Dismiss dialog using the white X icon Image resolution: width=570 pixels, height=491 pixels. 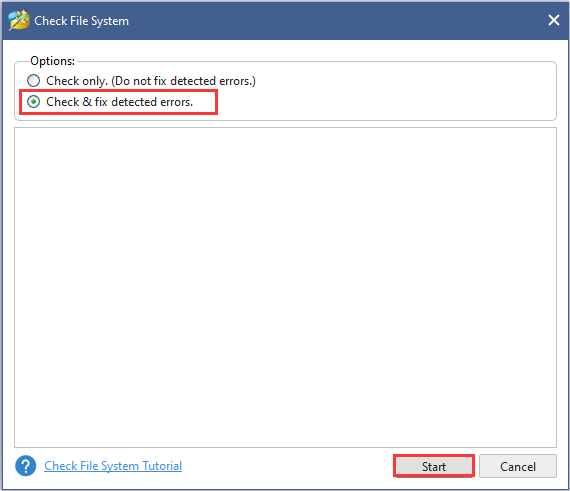point(554,20)
